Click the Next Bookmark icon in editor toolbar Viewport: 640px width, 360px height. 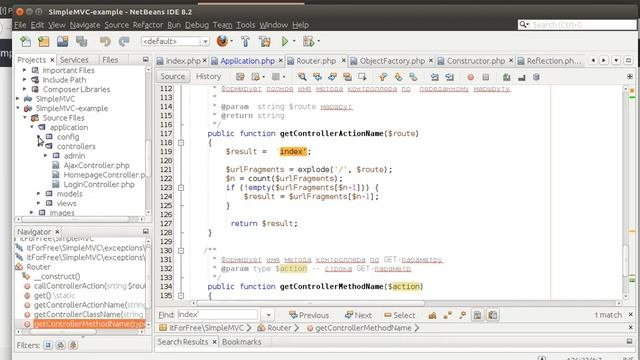(x=398, y=77)
